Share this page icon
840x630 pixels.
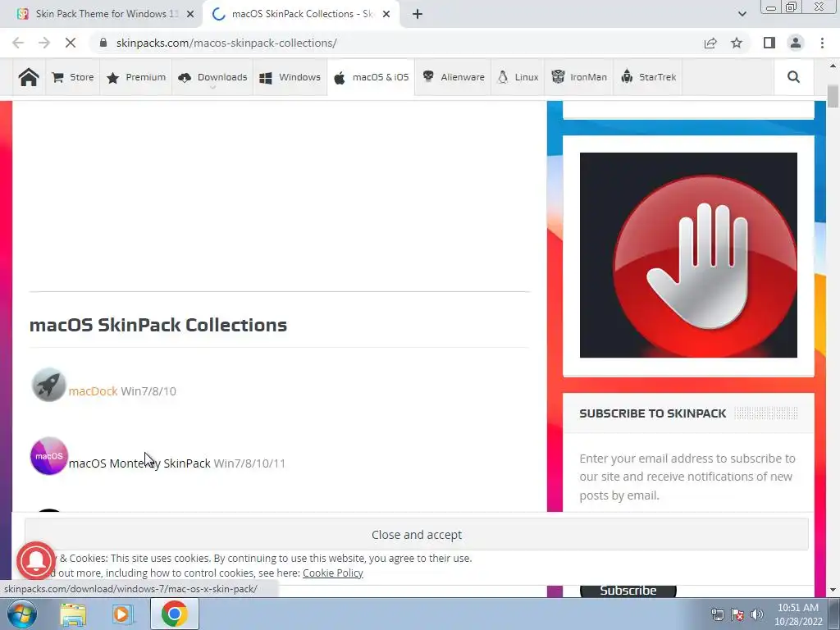pyautogui.click(x=710, y=43)
